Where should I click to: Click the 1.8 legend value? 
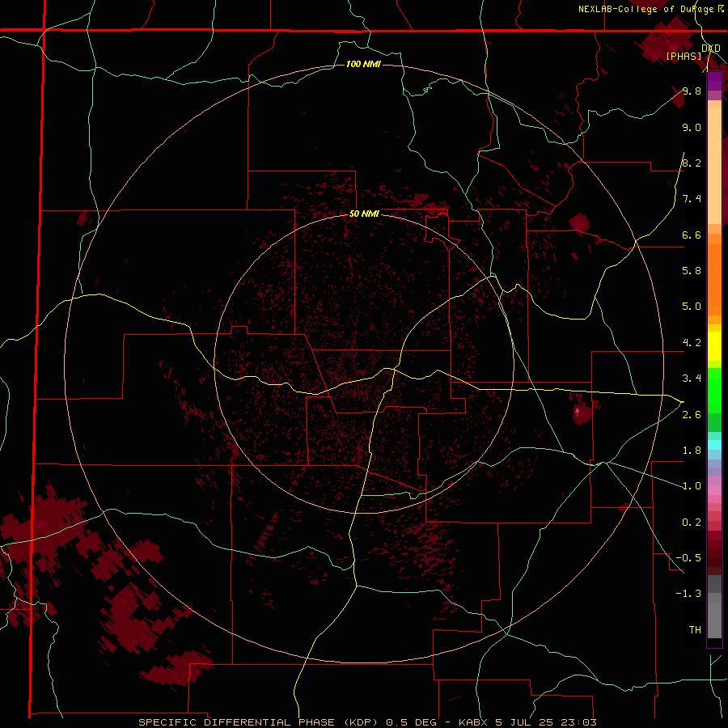(692, 451)
